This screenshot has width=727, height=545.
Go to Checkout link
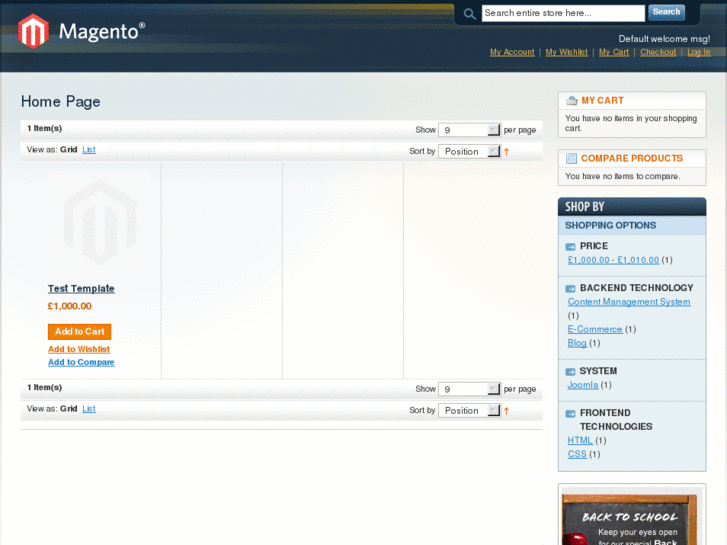[x=658, y=52]
